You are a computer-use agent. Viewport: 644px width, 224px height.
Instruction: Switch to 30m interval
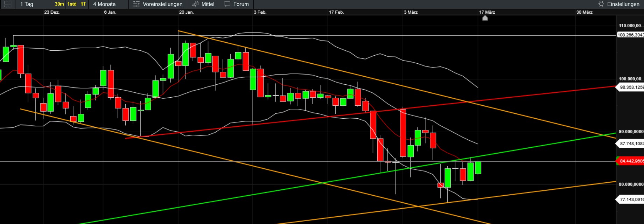click(x=59, y=4)
